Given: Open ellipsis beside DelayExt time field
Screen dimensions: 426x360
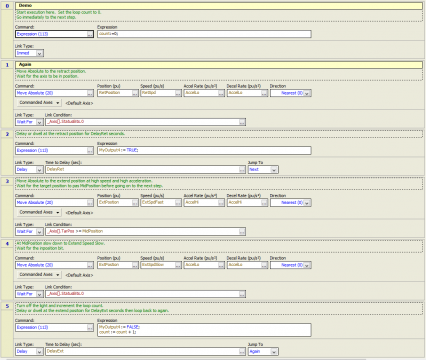Looking at the screenshot, I should pyautogui.click(x=242, y=352).
